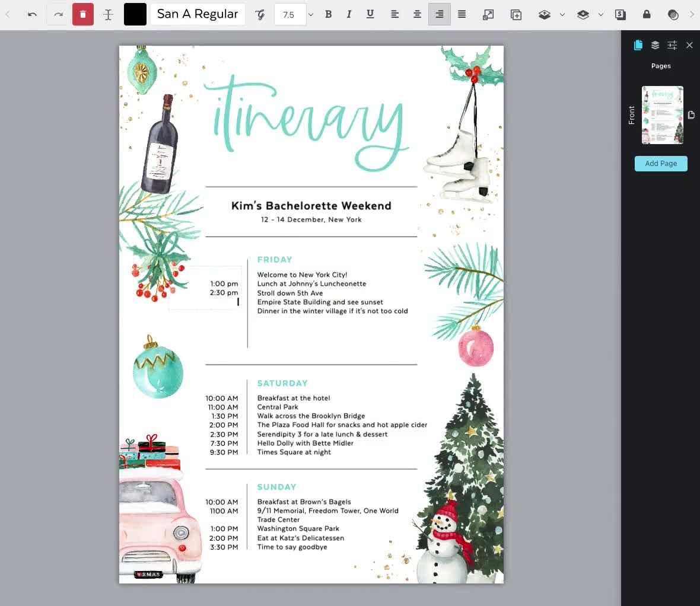Viewport: 700px width, 606px height.
Task: Select the Bring Forward layer icon
Action: [544, 14]
